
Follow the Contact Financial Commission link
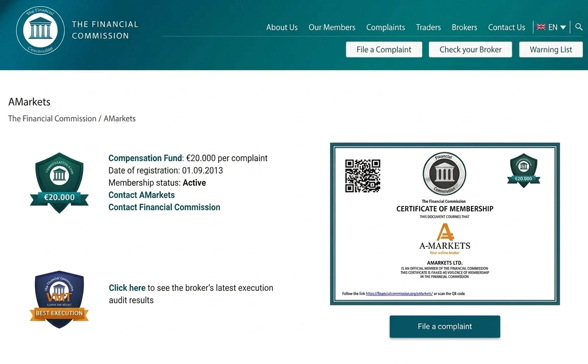164,207
